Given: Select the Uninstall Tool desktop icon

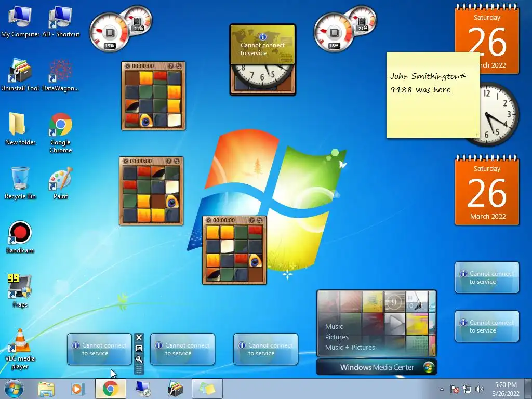Looking at the screenshot, I should (x=20, y=75).
